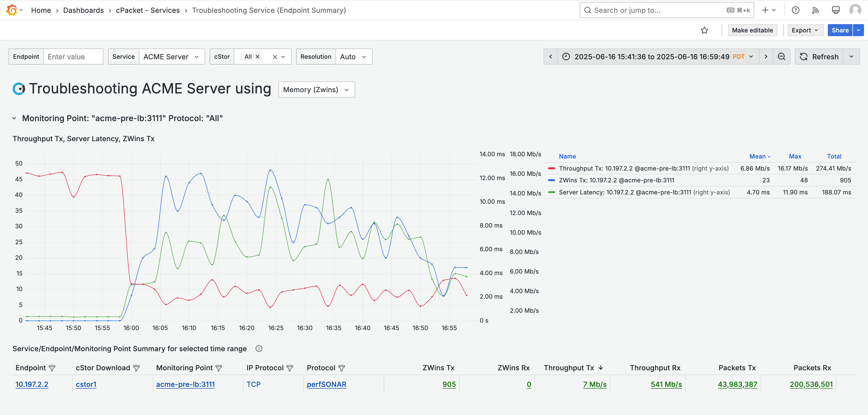The height and width of the screenshot is (415, 868).
Task: Click the Packets Rx value 200,536,501
Action: coord(811,384)
